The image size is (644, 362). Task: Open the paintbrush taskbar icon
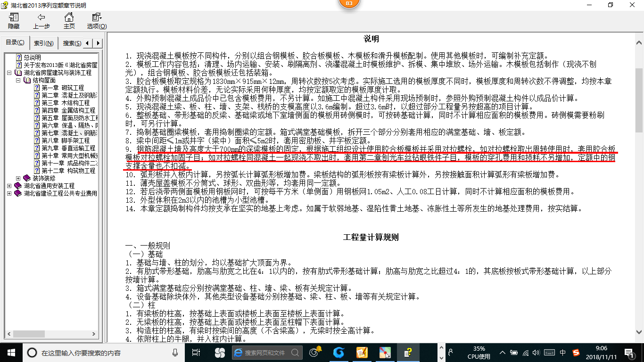tap(385, 352)
